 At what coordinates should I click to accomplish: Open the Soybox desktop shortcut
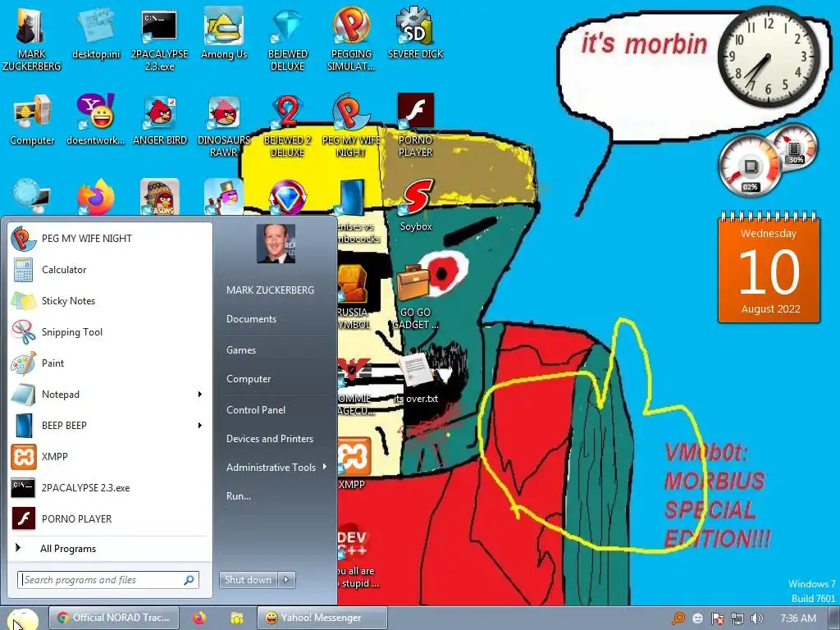416,206
